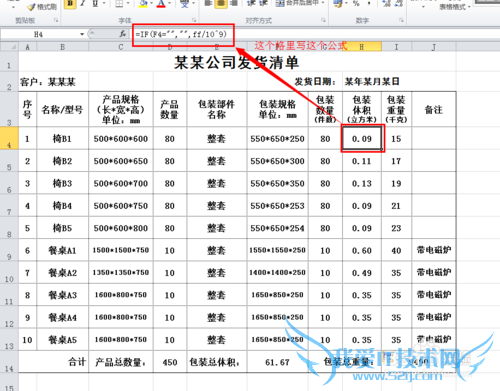500x391 pixels.
Task: Select total packaging volume cell 61.67
Action: [277, 362]
